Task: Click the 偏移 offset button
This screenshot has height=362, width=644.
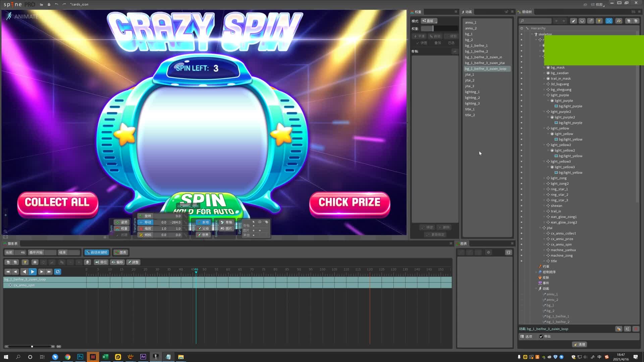Action: [117, 262]
